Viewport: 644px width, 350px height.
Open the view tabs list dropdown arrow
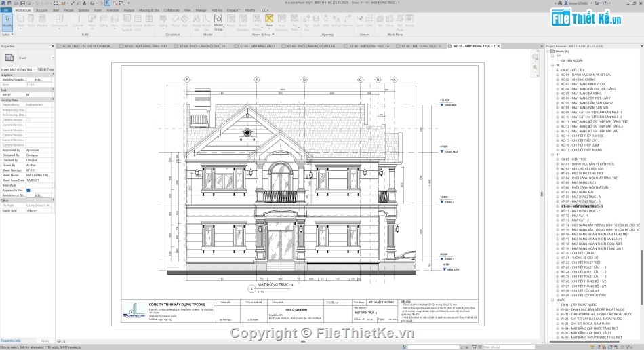[x=542, y=46]
